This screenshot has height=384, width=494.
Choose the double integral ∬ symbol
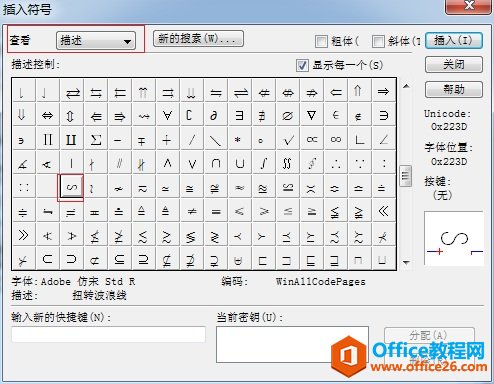coord(287,163)
